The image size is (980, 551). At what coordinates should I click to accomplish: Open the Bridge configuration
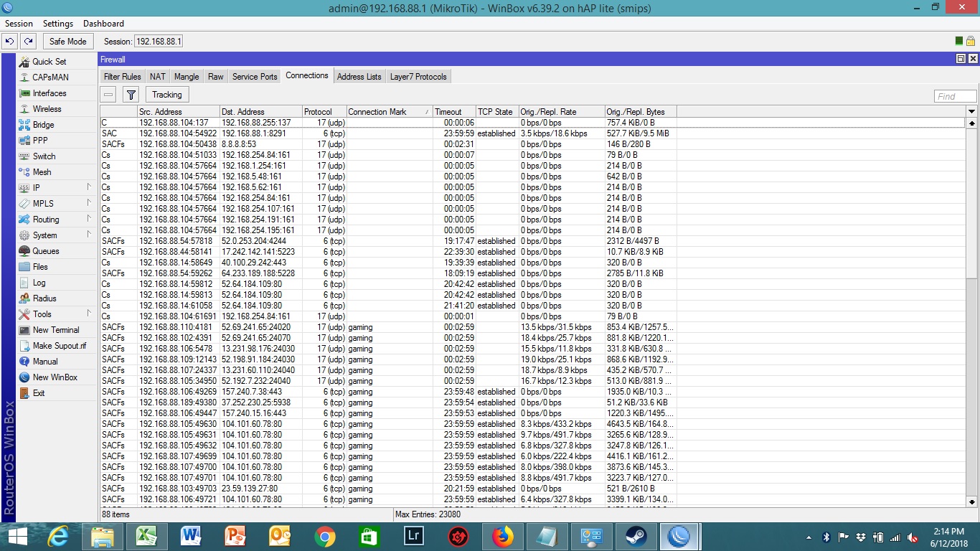point(43,125)
